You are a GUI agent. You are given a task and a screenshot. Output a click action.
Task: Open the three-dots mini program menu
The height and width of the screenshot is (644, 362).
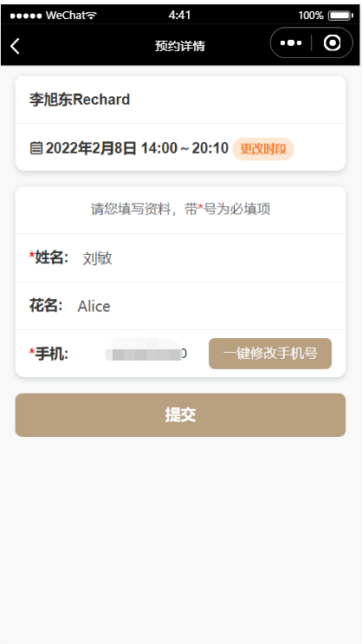coord(291,42)
